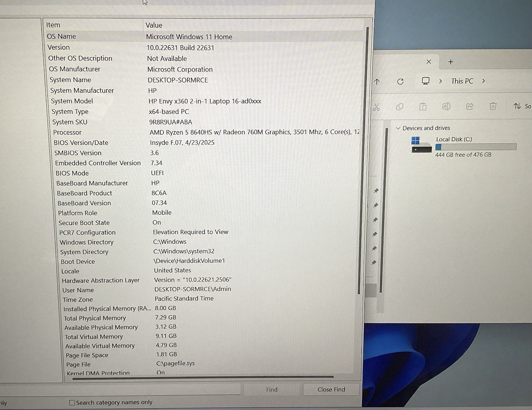The image size is (532, 410).
Task: Click the Paste clipboard icon
Action: coord(423,106)
